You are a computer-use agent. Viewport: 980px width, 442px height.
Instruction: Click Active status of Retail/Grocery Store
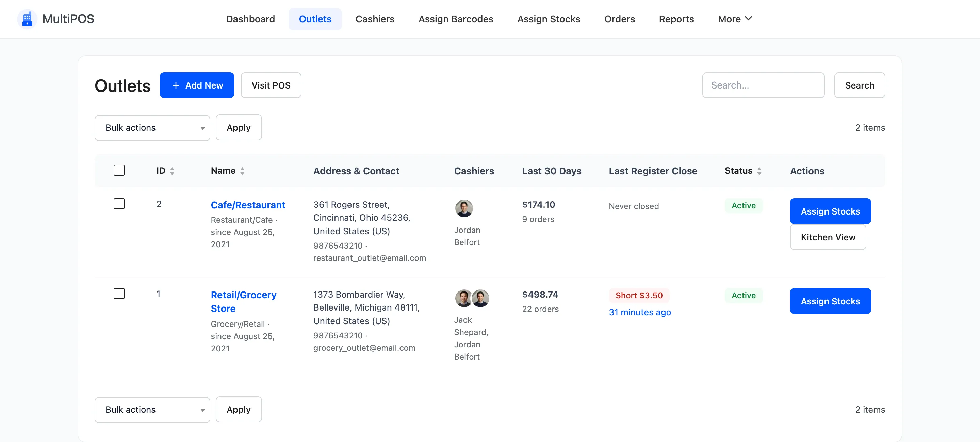[x=744, y=296]
